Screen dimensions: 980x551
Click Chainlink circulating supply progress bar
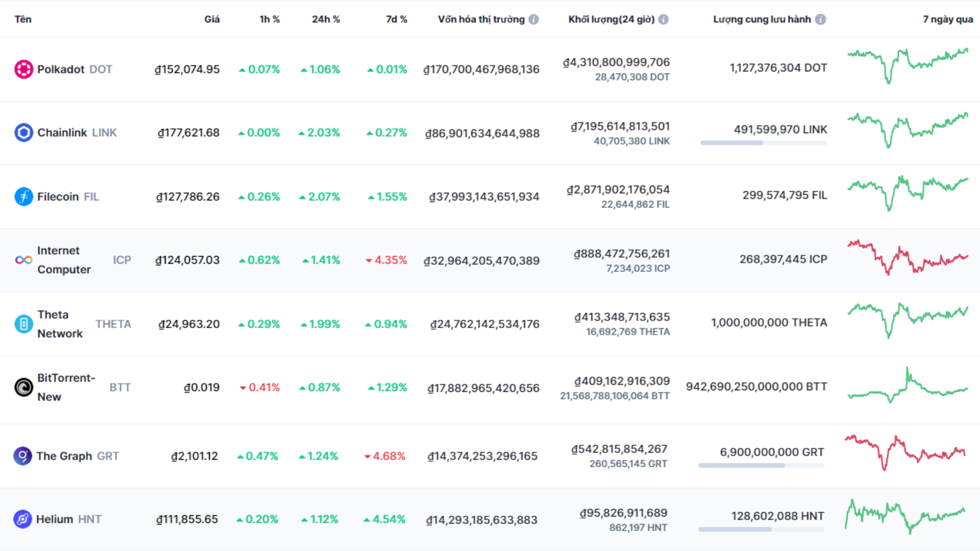tap(764, 143)
